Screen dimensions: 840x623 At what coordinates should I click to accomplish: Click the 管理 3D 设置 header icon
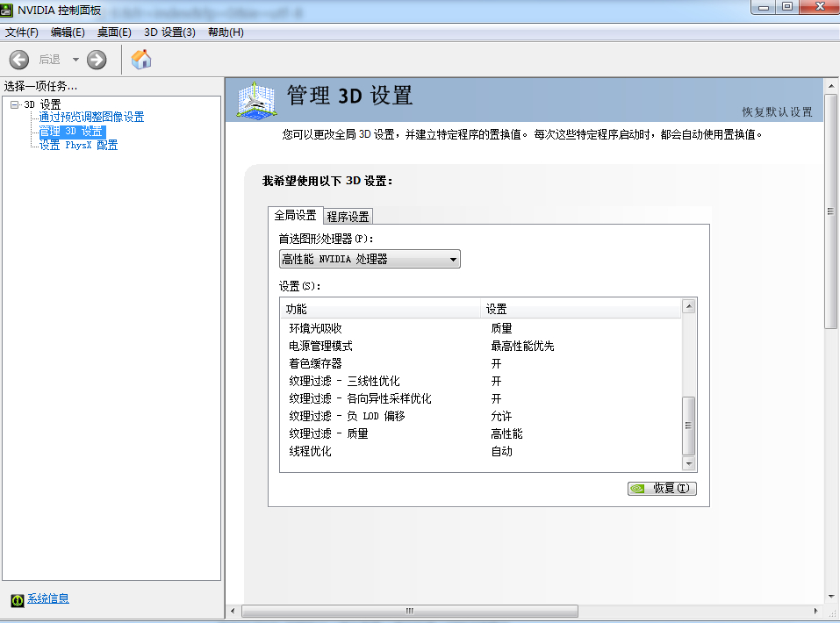click(256, 100)
